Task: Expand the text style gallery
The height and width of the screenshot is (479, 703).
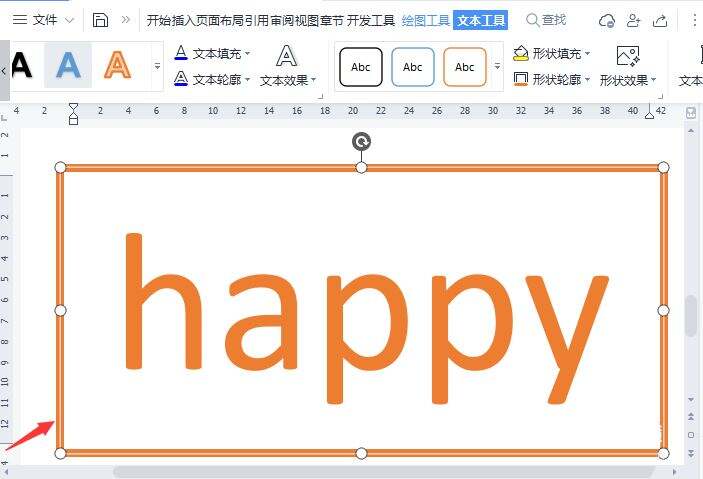Action: click(x=157, y=66)
